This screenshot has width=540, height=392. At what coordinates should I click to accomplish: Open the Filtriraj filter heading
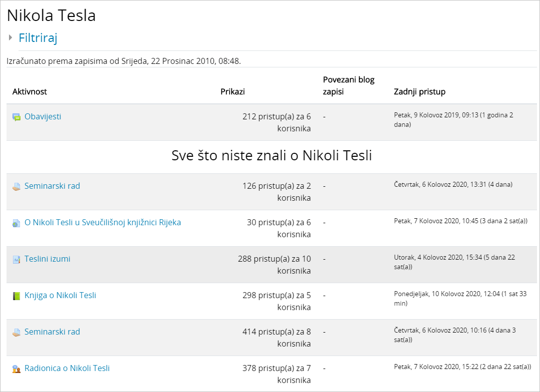(38, 38)
